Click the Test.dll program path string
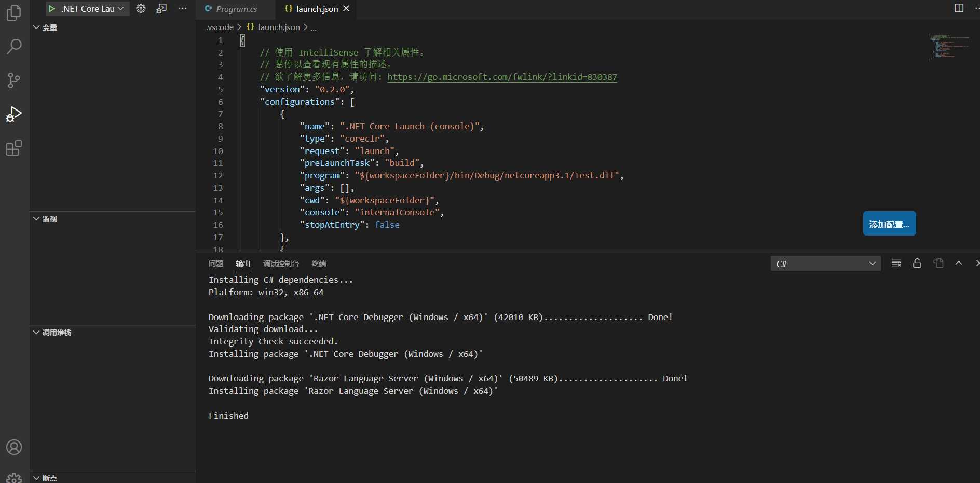Image resolution: width=980 pixels, height=483 pixels. tap(487, 175)
